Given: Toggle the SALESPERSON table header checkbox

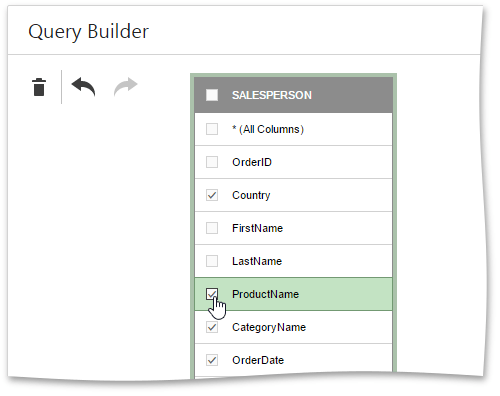Looking at the screenshot, I should [212, 95].
